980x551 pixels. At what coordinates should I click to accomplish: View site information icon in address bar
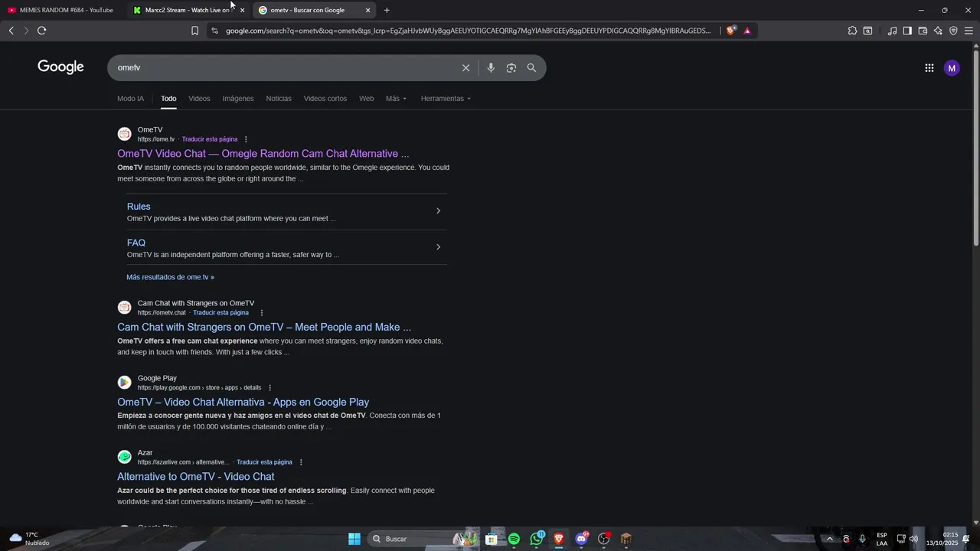coord(214,31)
